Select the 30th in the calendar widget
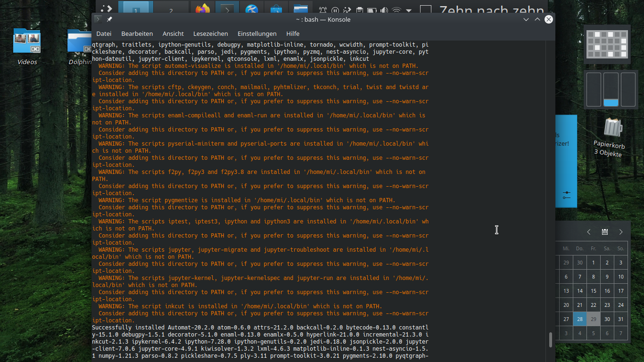 [x=607, y=319]
